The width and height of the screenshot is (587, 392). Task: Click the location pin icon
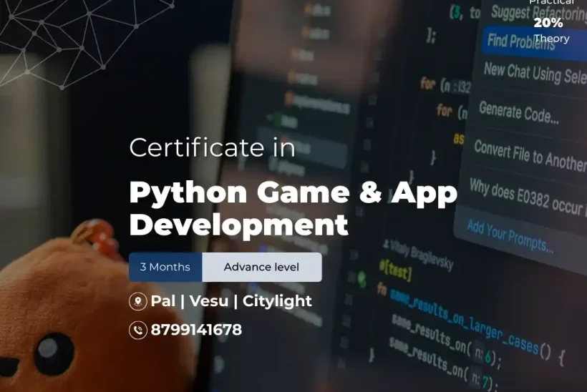coord(137,301)
